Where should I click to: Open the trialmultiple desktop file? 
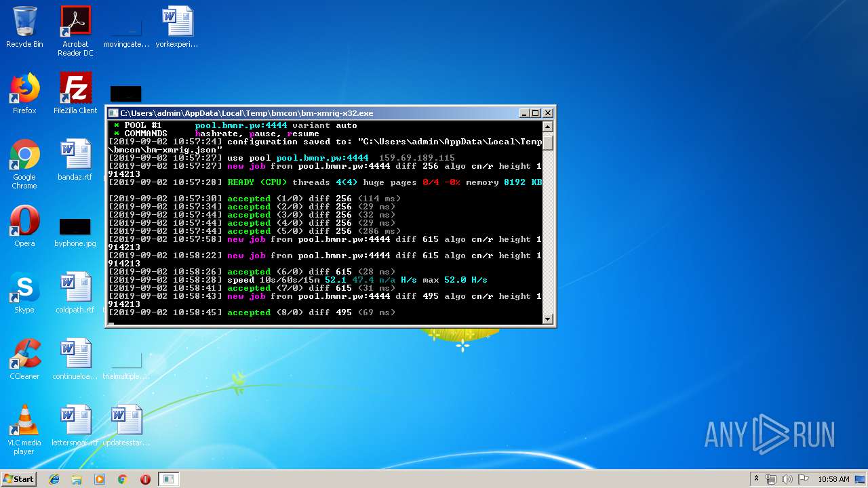point(126,366)
